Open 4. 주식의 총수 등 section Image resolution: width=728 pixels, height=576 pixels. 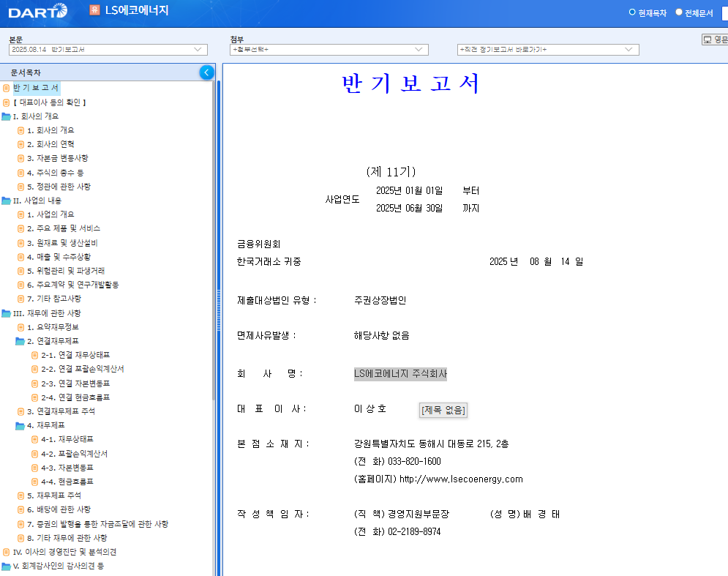pos(56,173)
